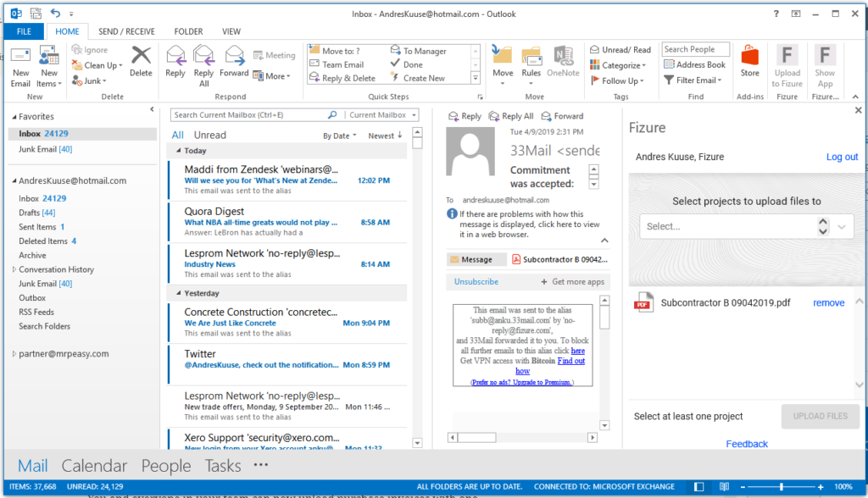
Task: Click the reading view status bar icon
Action: tap(724, 487)
